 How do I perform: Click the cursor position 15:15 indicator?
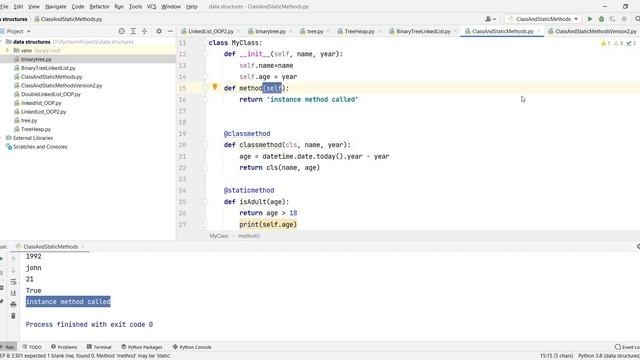click(556, 356)
